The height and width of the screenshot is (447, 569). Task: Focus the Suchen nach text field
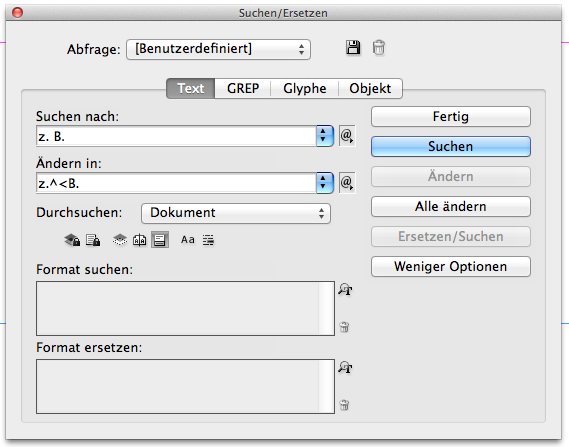coord(176,136)
